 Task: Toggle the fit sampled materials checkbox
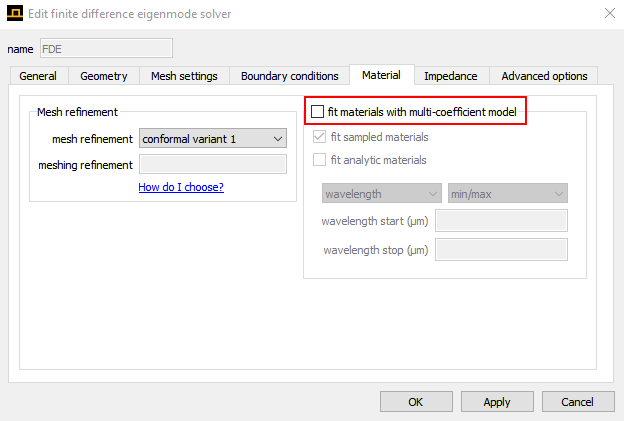click(320, 137)
